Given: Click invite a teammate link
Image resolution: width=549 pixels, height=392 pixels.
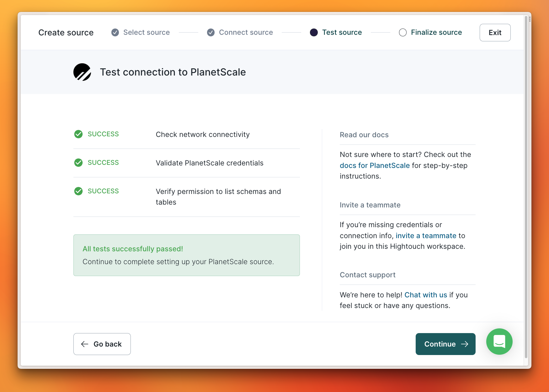Looking at the screenshot, I should [426, 235].
